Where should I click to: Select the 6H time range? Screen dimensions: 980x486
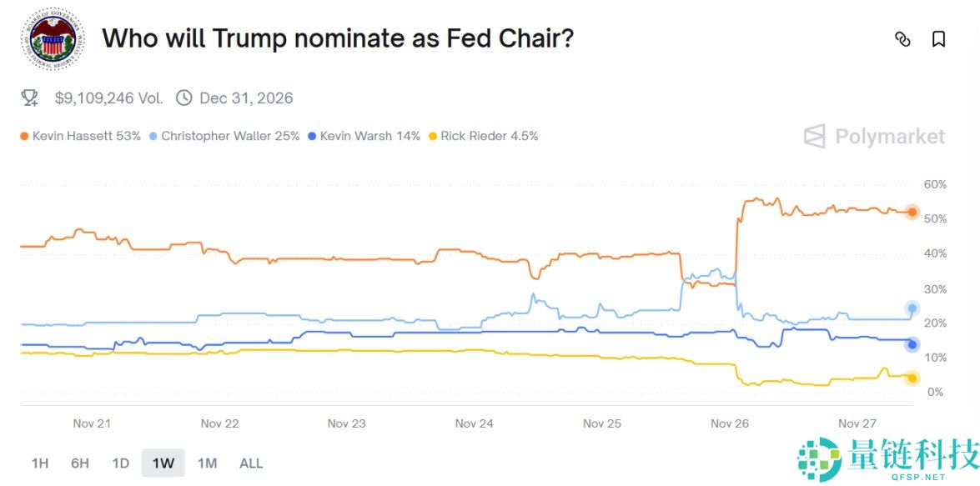pyautogui.click(x=80, y=463)
